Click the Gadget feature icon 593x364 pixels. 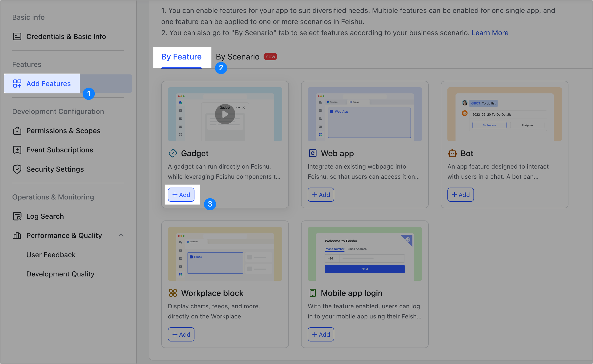[x=173, y=153]
